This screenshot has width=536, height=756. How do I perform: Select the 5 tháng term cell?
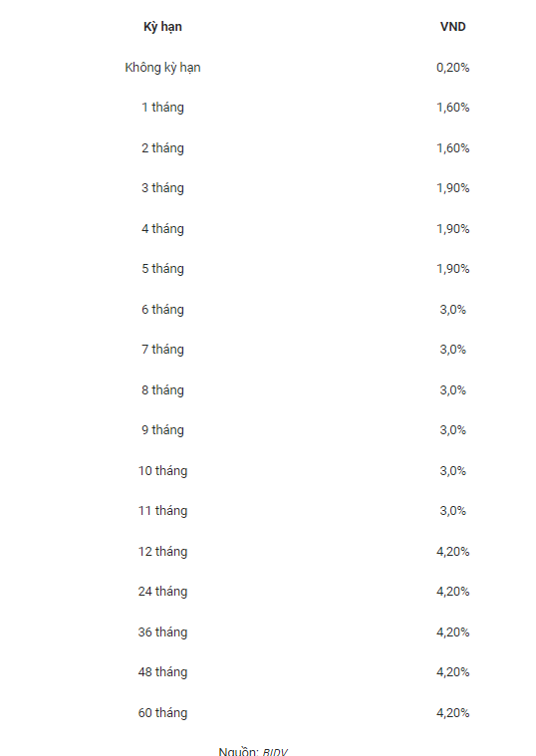162,269
